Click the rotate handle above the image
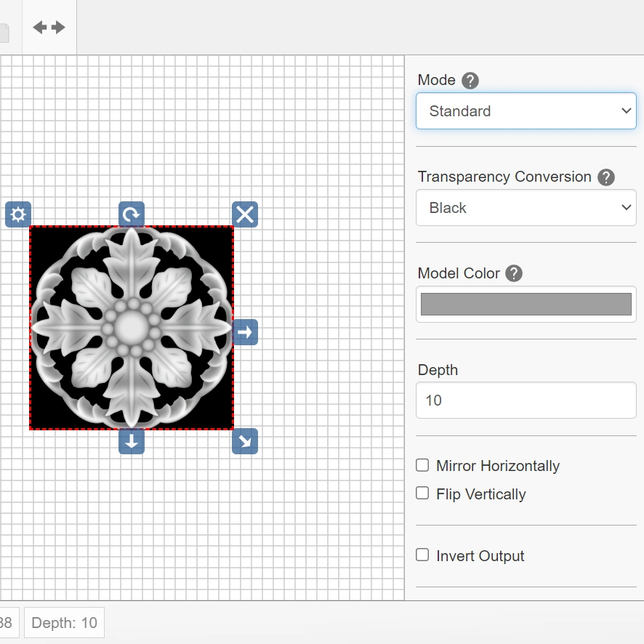 tap(132, 214)
